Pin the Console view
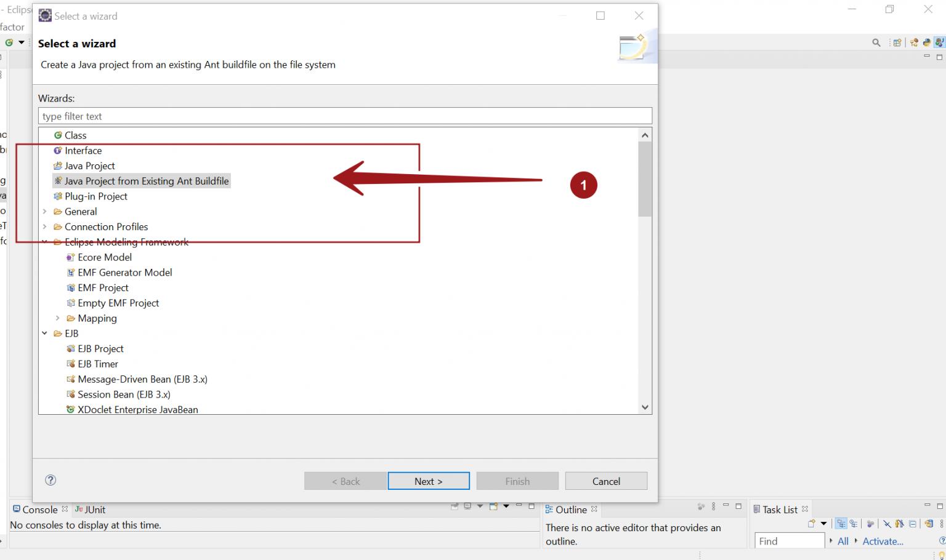This screenshot has height=560, width=946. tap(455, 506)
